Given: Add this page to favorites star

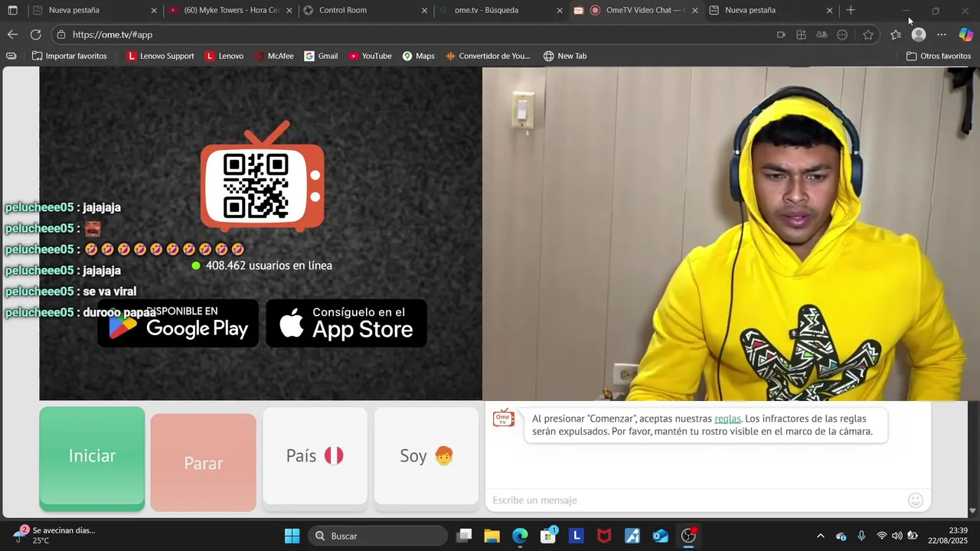Looking at the screenshot, I should pyautogui.click(x=867, y=34).
